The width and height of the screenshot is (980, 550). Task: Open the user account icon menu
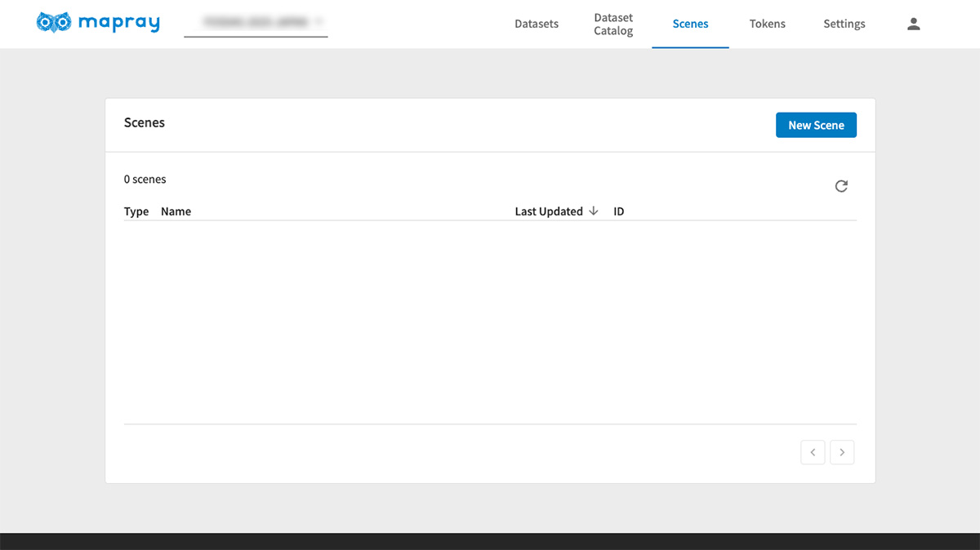[914, 24]
